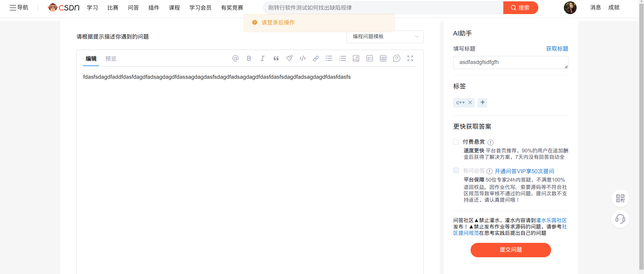The width and height of the screenshot is (644, 274).
Task: Open the 问答 menu item in header
Action: click(133, 7)
